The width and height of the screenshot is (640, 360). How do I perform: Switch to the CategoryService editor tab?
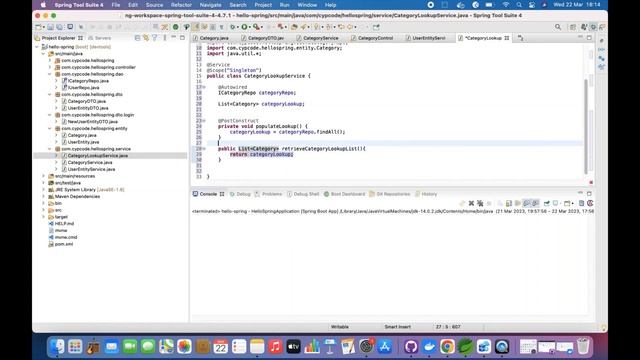[x=320, y=38]
